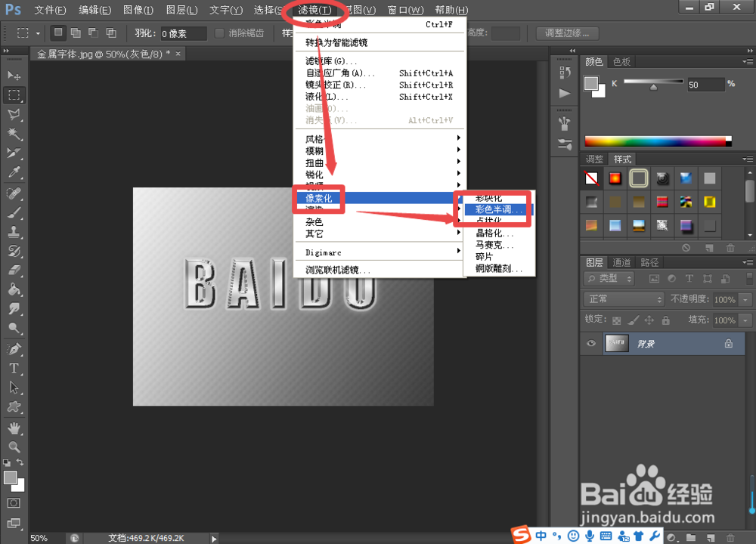Select the Polygonal Lasso tool
Image resolution: width=756 pixels, height=544 pixels.
pyautogui.click(x=14, y=114)
